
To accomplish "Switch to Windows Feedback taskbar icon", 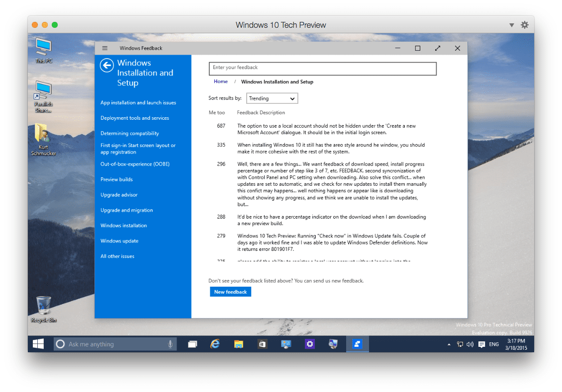I will (357, 344).
